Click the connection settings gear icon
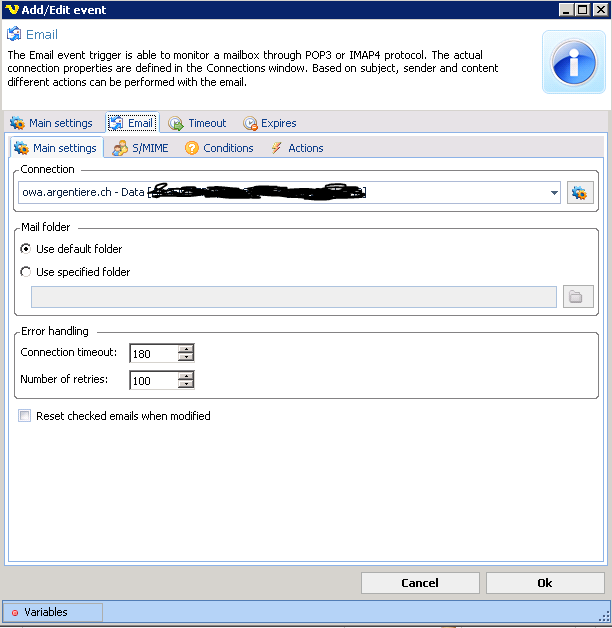Image resolution: width=612 pixels, height=628 pixels. (x=580, y=193)
